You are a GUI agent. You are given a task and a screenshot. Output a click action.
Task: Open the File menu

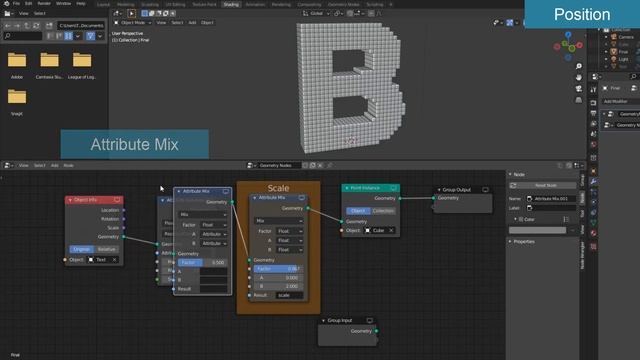pyautogui.click(x=16, y=3)
